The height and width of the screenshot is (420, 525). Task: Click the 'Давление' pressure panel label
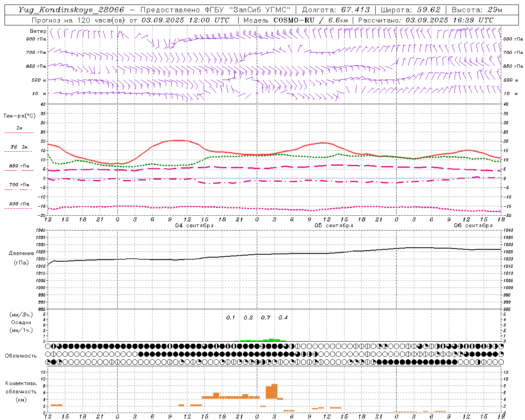(x=21, y=253)
